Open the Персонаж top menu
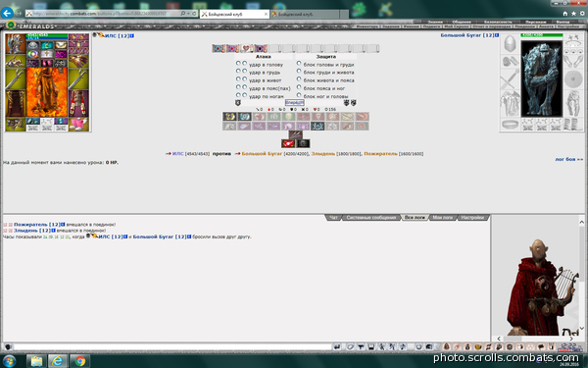 click(x=535, y=22)
